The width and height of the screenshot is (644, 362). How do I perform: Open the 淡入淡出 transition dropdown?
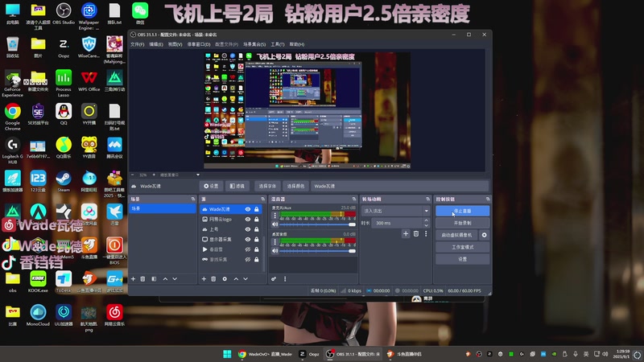point(395,211)
